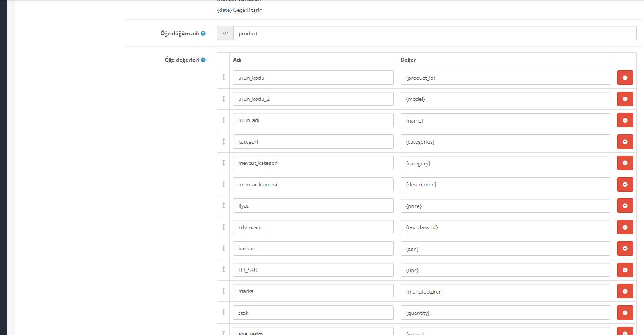This screenshot has width=644, height=335.
Task: Click the {manufacturer} value field
Action: click(505, 291)
